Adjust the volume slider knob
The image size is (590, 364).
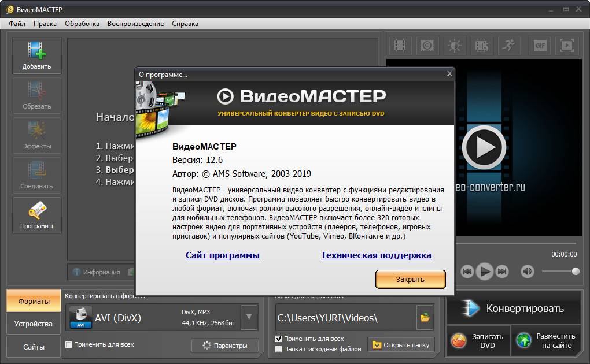tap(576, 271)
